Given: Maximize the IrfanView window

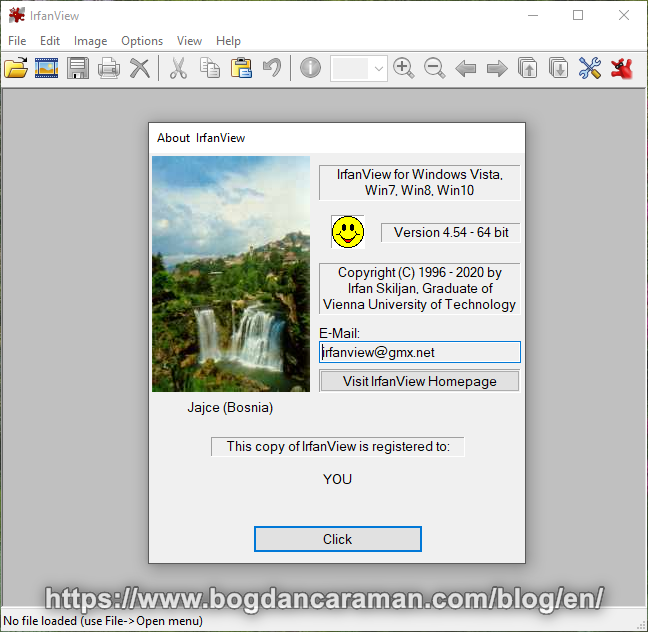Looking at the screenshot, I should coord(578,15).
